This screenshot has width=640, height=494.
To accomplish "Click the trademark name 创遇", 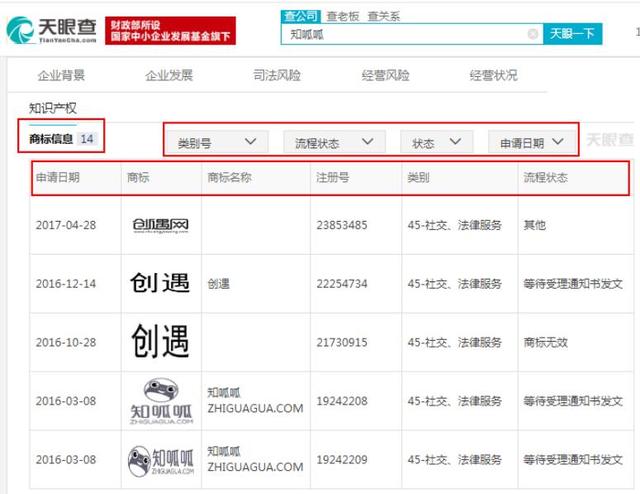I will coord(219,284).
